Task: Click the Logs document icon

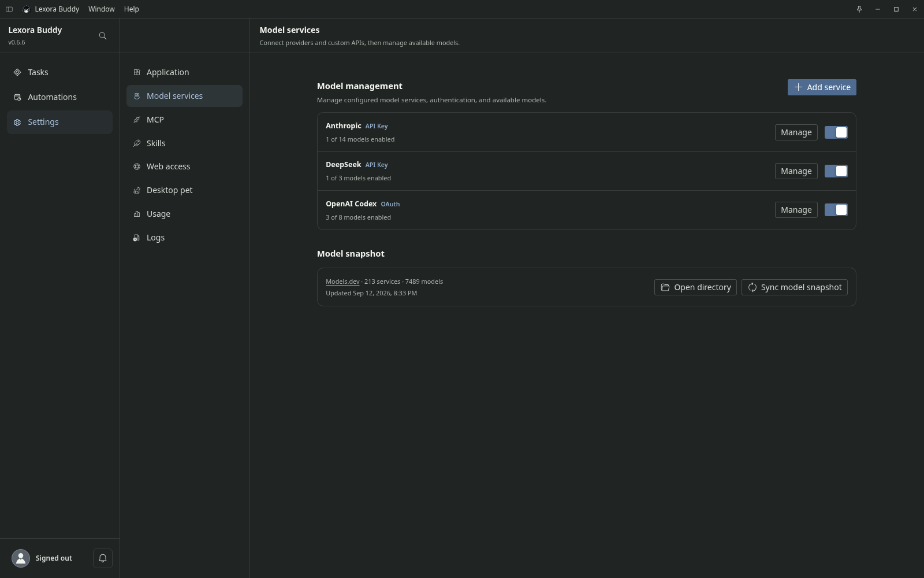Action: 137,238
